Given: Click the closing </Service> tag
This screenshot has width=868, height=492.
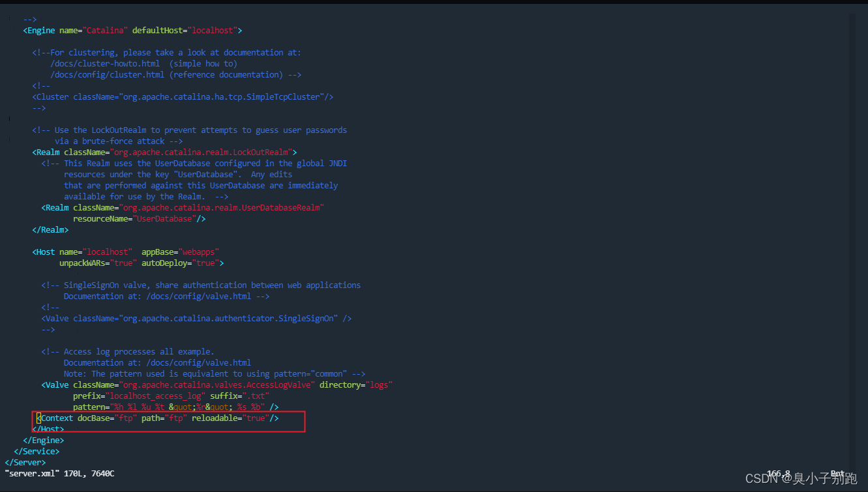Looking at the screenshot, I should [37, 452].
